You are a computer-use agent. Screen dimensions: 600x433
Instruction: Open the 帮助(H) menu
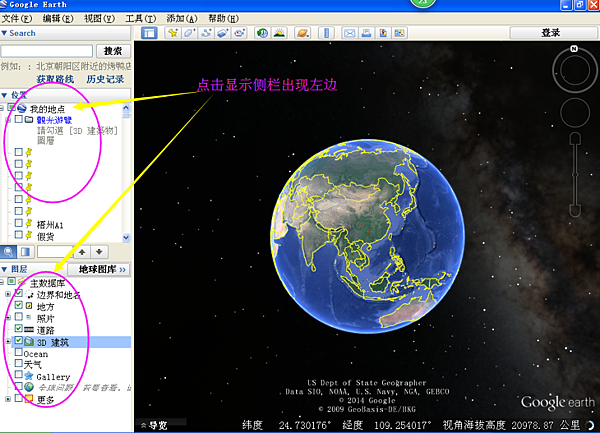(223, 18)
